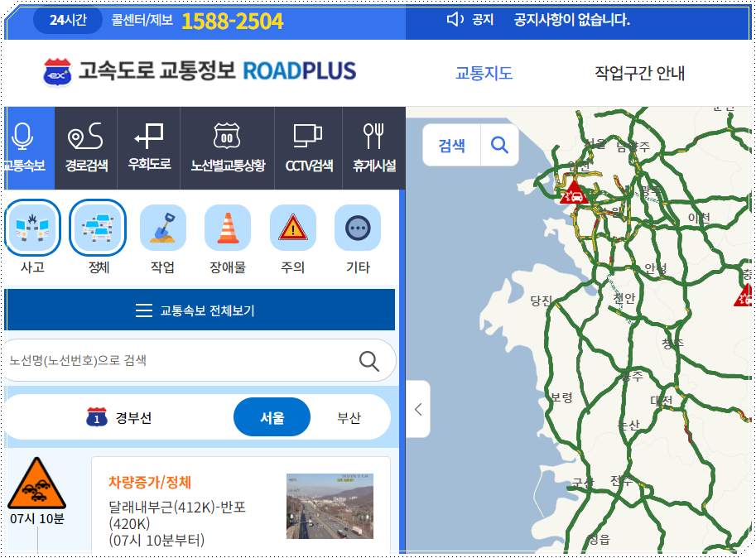Viewport: 756px width, 558px height.
Task: Toggle the 사고 accident filter
Action: tap(33, 228)
